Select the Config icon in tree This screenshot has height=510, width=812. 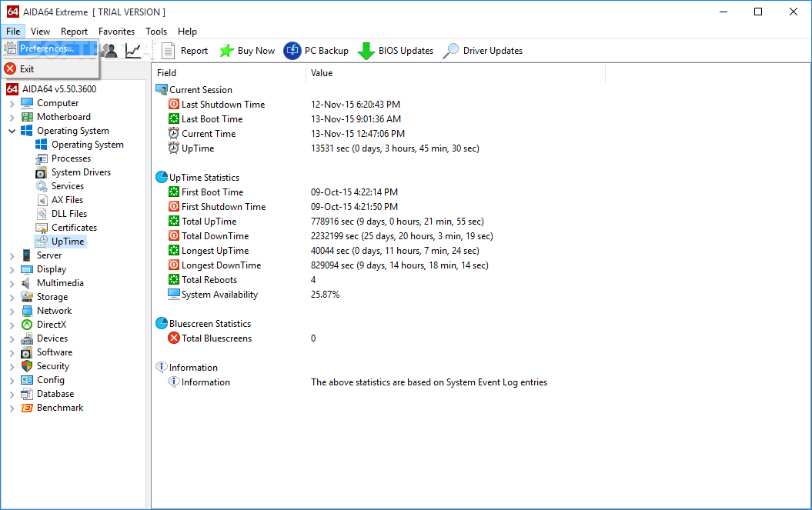27,380
